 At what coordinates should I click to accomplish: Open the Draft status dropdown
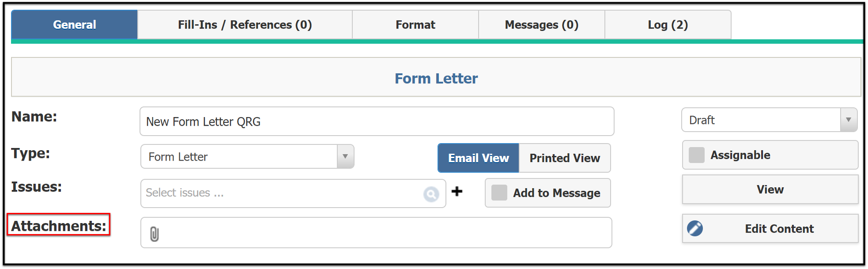770,120
